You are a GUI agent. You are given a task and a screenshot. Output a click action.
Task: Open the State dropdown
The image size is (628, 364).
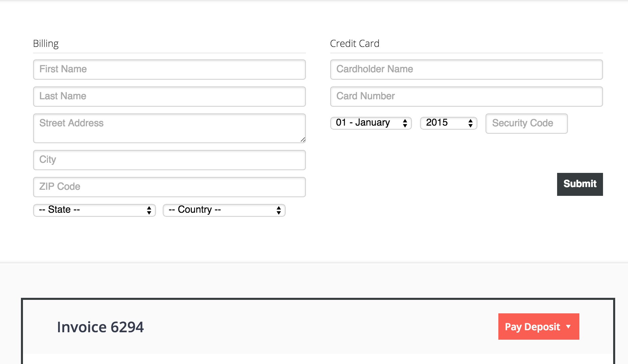pos(94,210)
